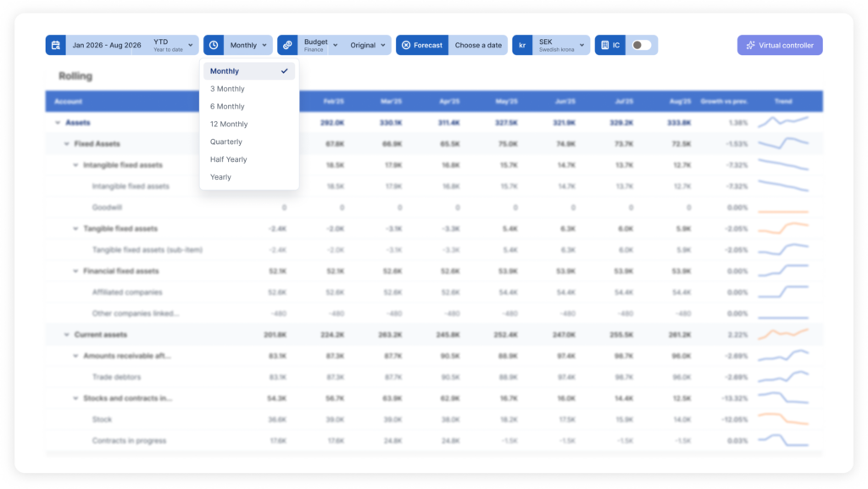868x489 pixels.
Task: Click the Current assets trend sparkline
Action: 783,334
